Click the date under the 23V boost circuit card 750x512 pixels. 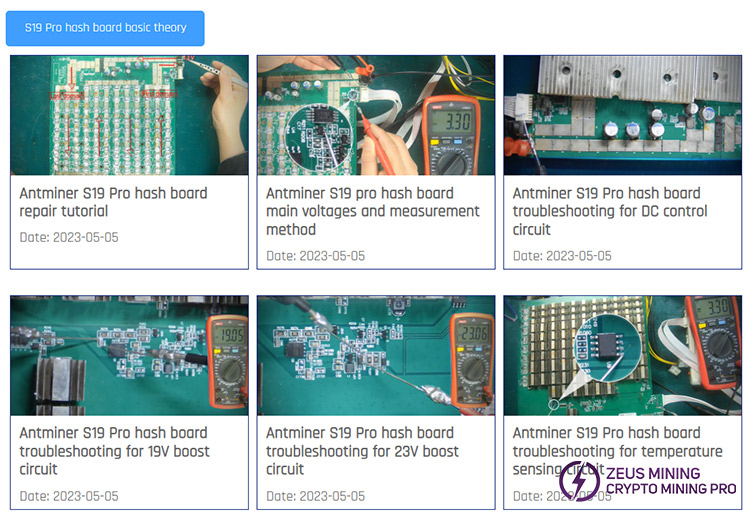tap(316, 496)
